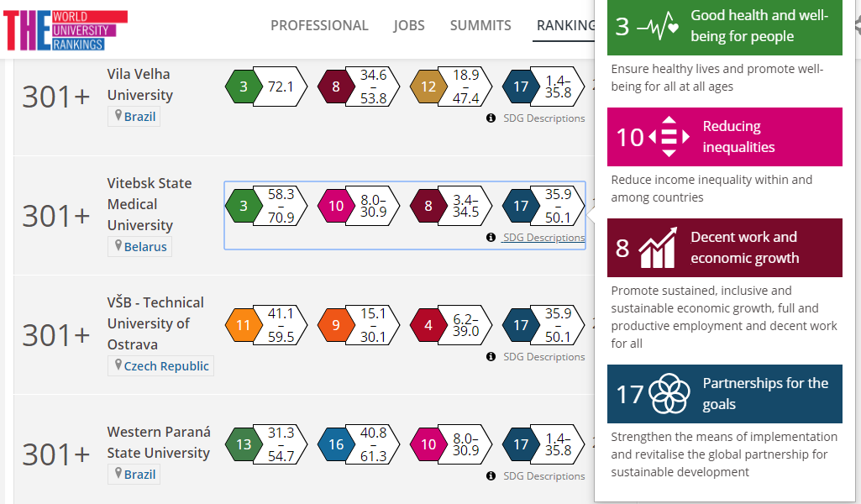Click Vila Velha's gold SDG 12 hexagon
This screenshot has height=504, width=861.
(x=428, y=87)
